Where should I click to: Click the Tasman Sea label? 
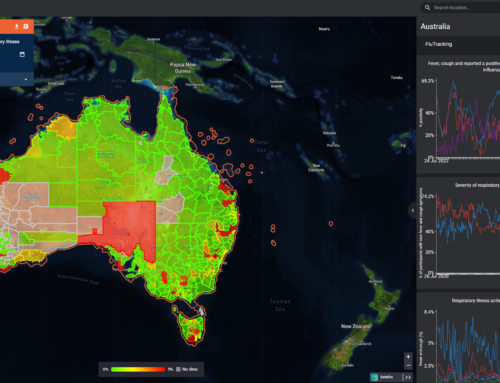[x=280, y=305]
